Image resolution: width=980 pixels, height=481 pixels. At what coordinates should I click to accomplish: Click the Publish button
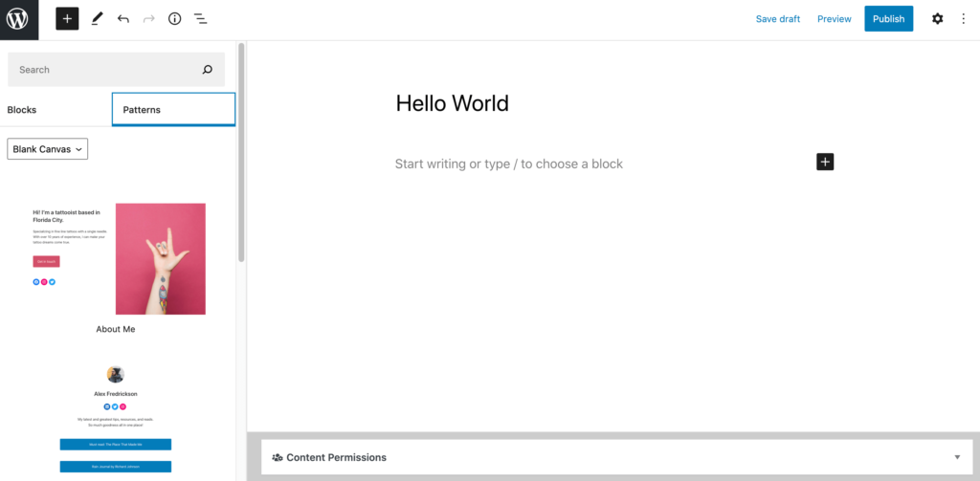[x=888, y=19]
